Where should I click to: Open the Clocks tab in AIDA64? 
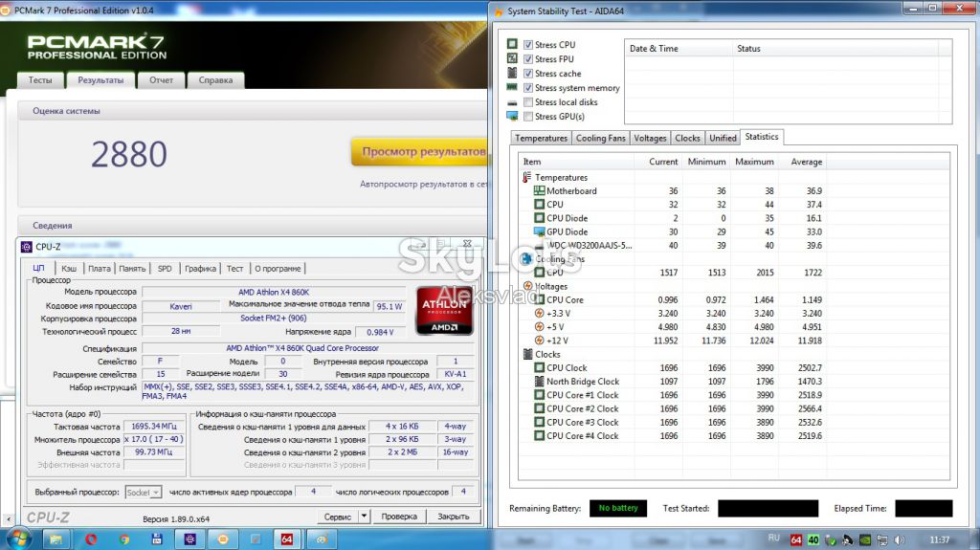(x=687, y=138)
